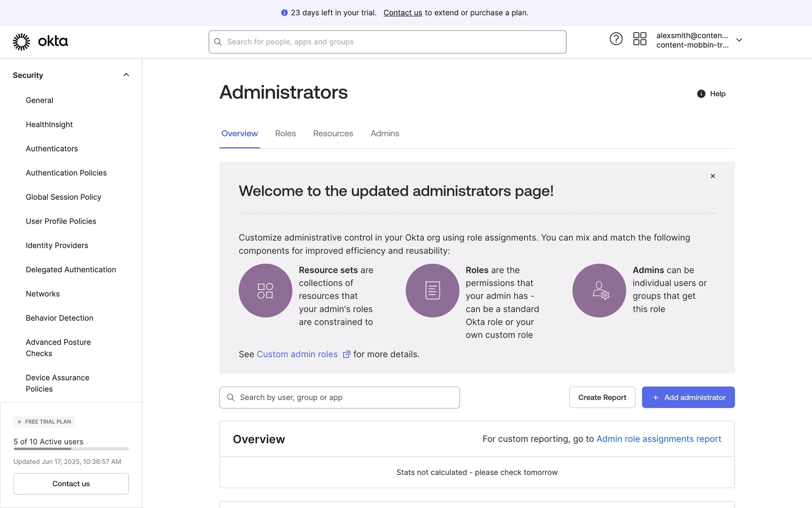This screenshot has width=812, height=508.
Task: Open the Custom admin roles link
Action: 297,354
